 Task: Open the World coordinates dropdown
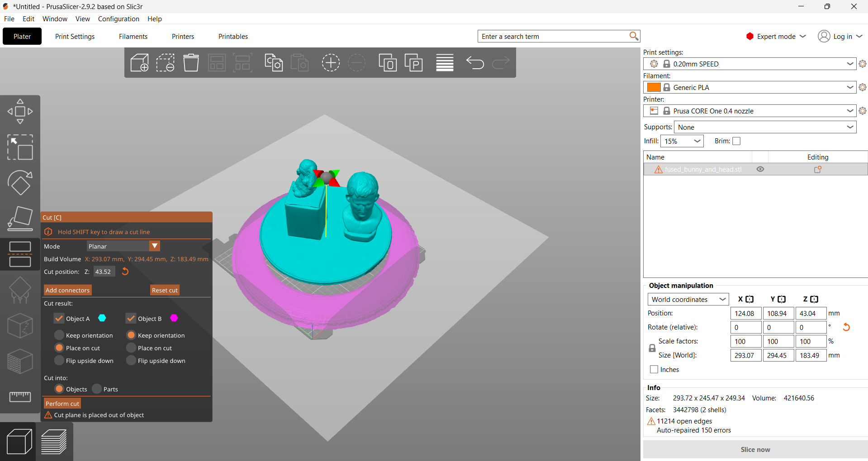[688, 299]
